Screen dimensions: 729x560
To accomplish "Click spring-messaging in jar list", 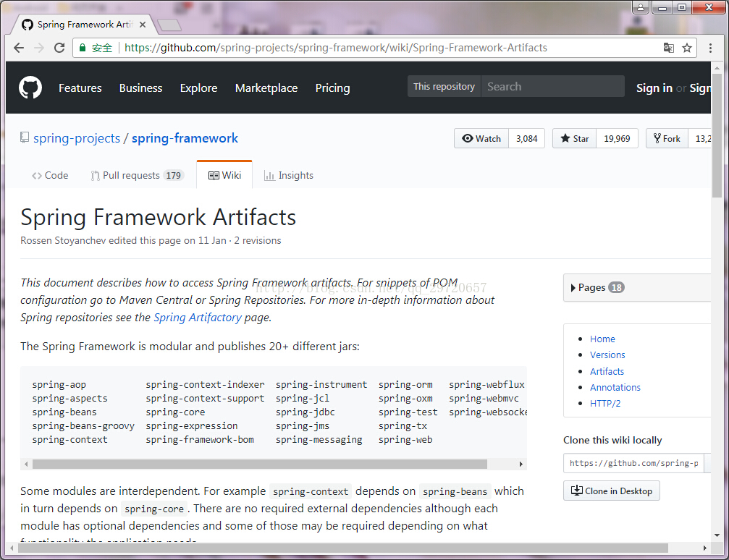I will pos(319,440).
